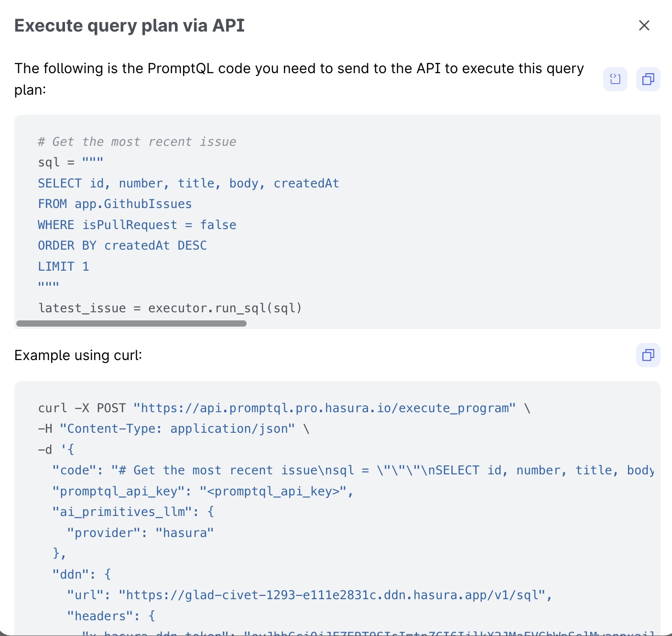Click the code snippet icon beside PromptQL description
Image resolution: width=672 pixels, height=636 pixels.
(615, 79)
